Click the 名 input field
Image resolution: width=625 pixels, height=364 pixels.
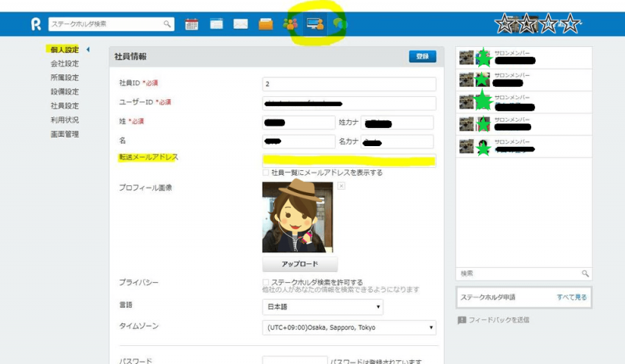299,141
